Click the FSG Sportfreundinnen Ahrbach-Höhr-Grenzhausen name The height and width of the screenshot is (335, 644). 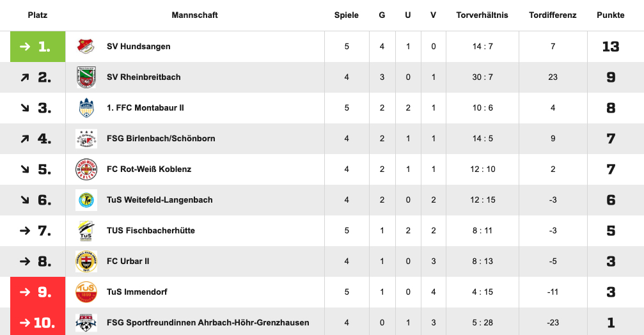(x=208, y=323)
